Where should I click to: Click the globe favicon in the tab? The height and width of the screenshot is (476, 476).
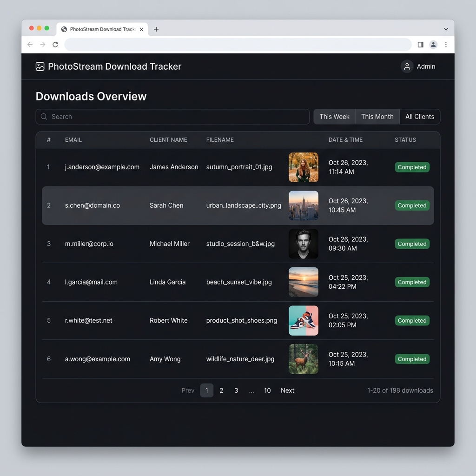point(64,29)
